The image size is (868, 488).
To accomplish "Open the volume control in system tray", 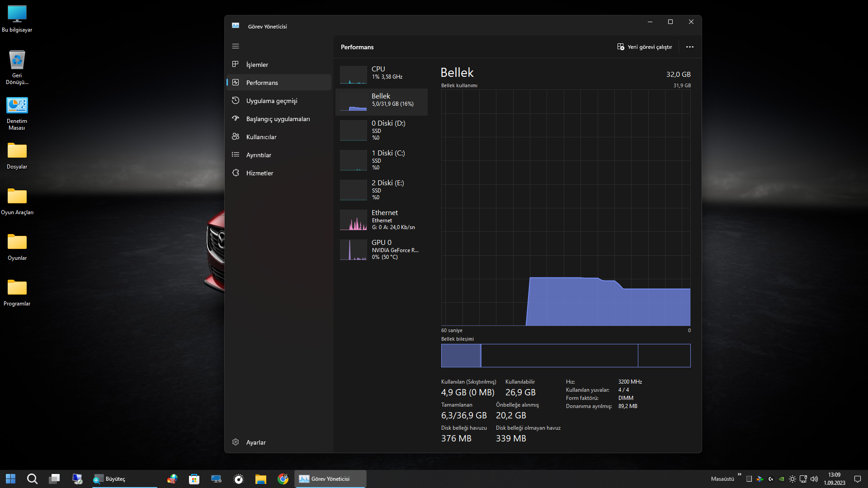I will pyautogui.click(x=814, y=479).
